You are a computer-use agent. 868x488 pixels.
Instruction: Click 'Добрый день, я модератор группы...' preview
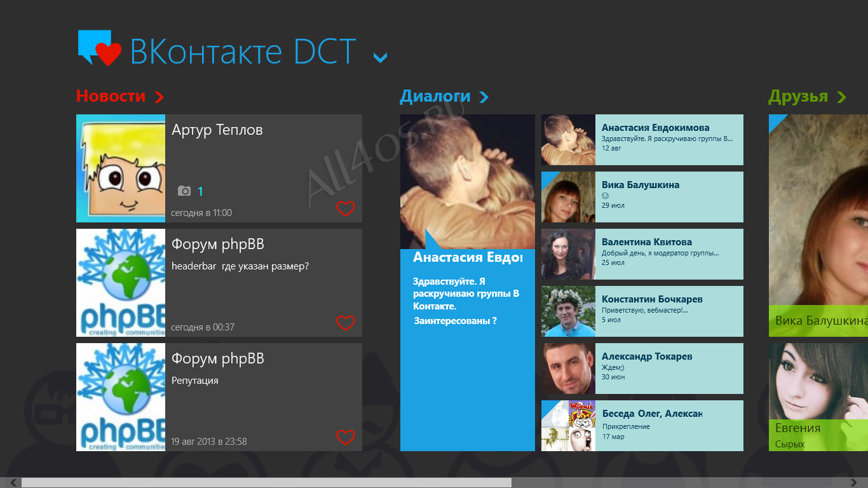click(660, 253)
